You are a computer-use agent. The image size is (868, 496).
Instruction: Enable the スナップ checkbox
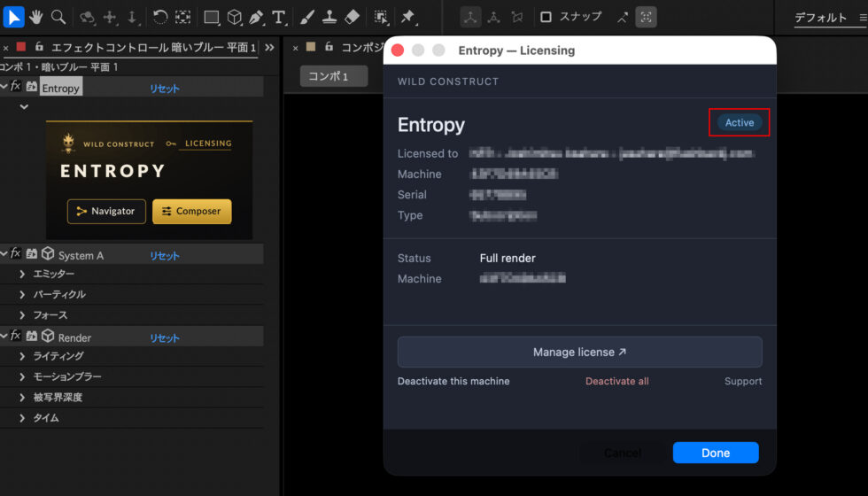pos(546,17)
